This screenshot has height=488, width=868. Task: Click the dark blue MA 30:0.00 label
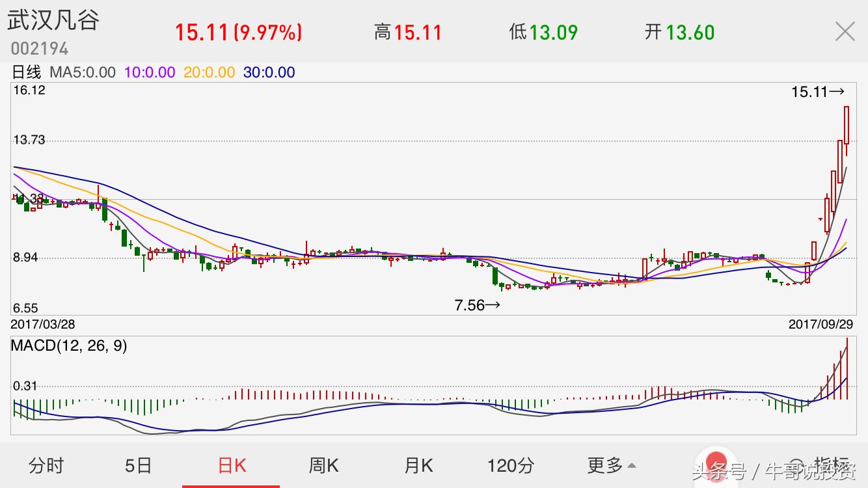pos(269,72)
